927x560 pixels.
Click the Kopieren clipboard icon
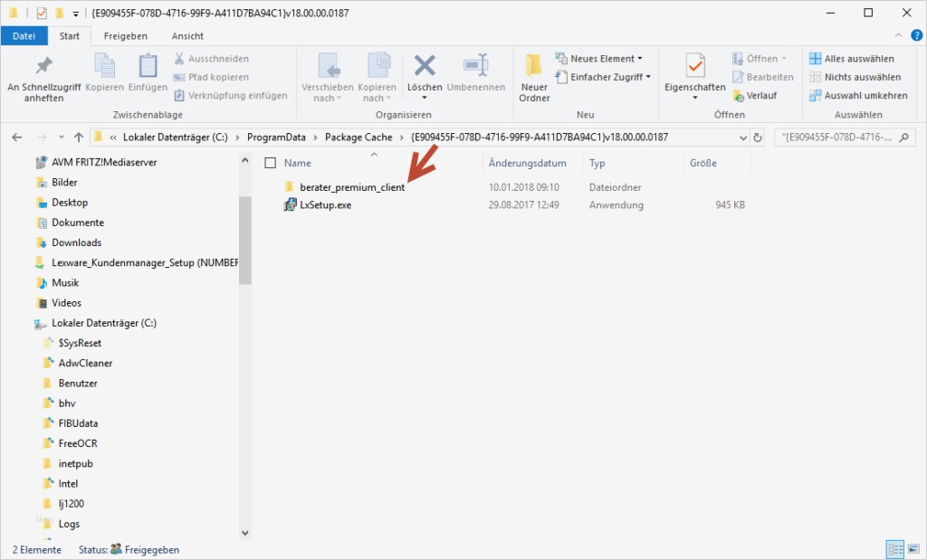(x=105, y=65)
